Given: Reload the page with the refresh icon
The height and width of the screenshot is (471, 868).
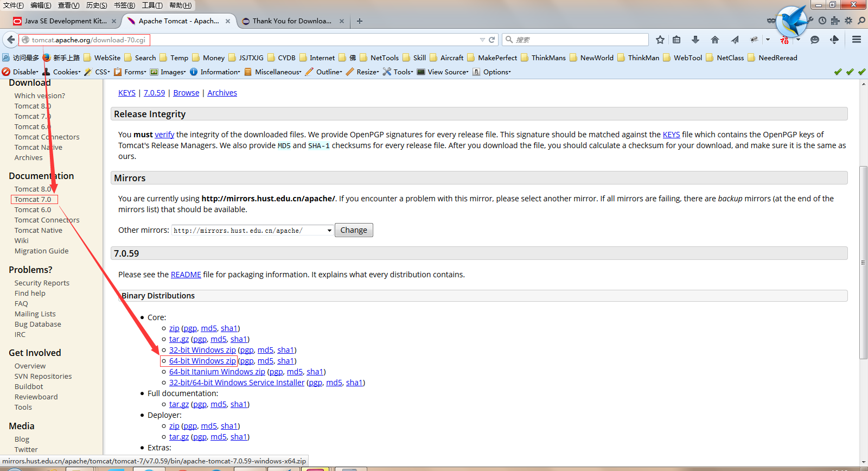Looking at the screenshot, I should (x=492, y=40).
